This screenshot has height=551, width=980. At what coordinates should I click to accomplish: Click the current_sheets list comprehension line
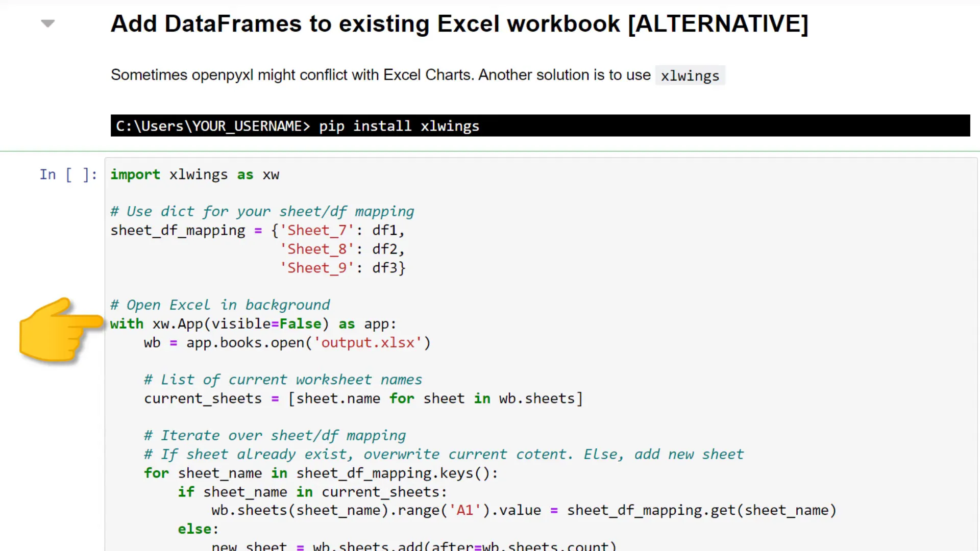pyautogui.click(x=362, y=398)
